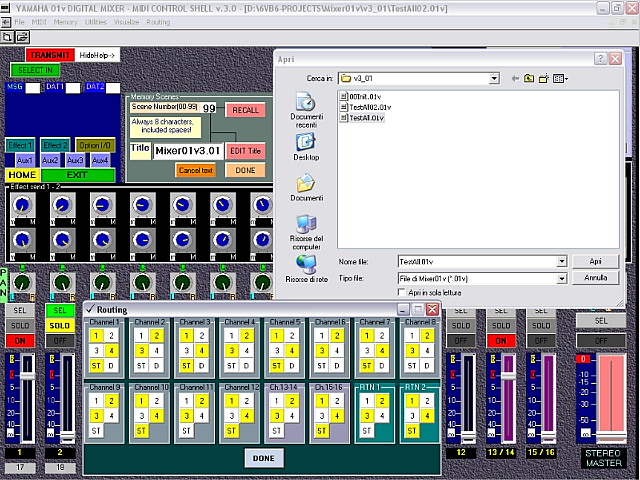Click the first Effect send knob, top row

(22, 205)
